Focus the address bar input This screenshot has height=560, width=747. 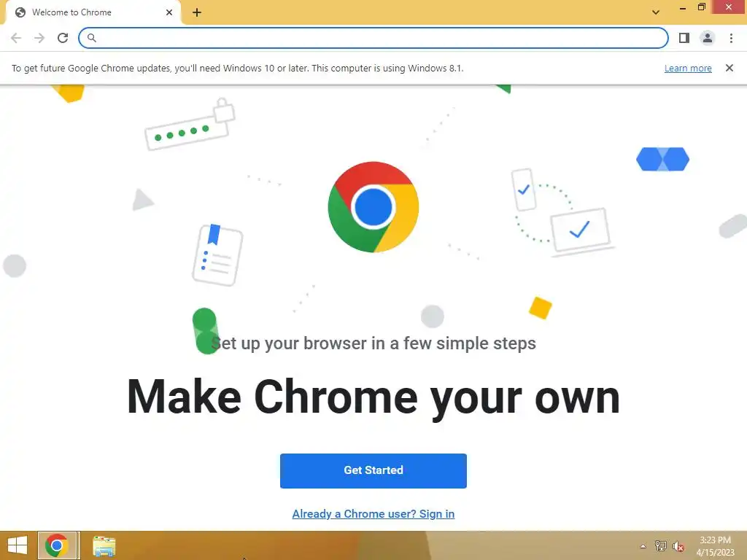(373, 38)
